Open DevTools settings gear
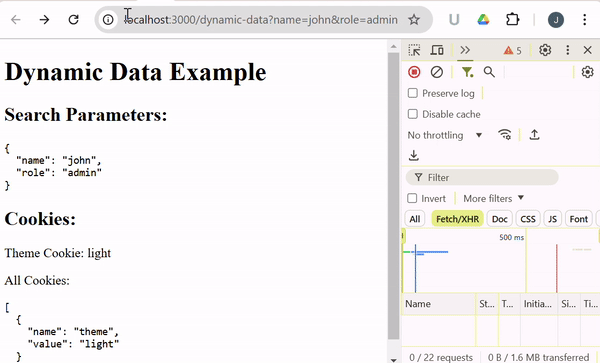The image size is (600, 363). (545, 50)
